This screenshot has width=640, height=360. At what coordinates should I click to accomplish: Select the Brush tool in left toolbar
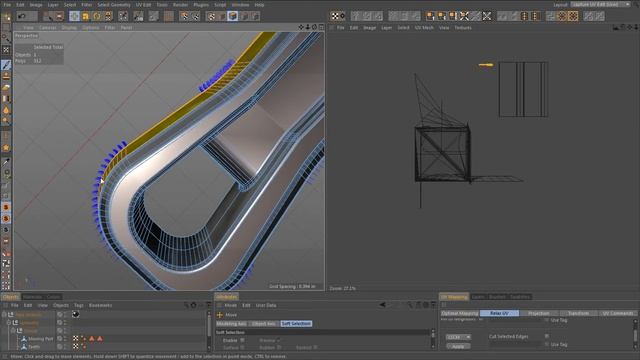pos(6,64)
